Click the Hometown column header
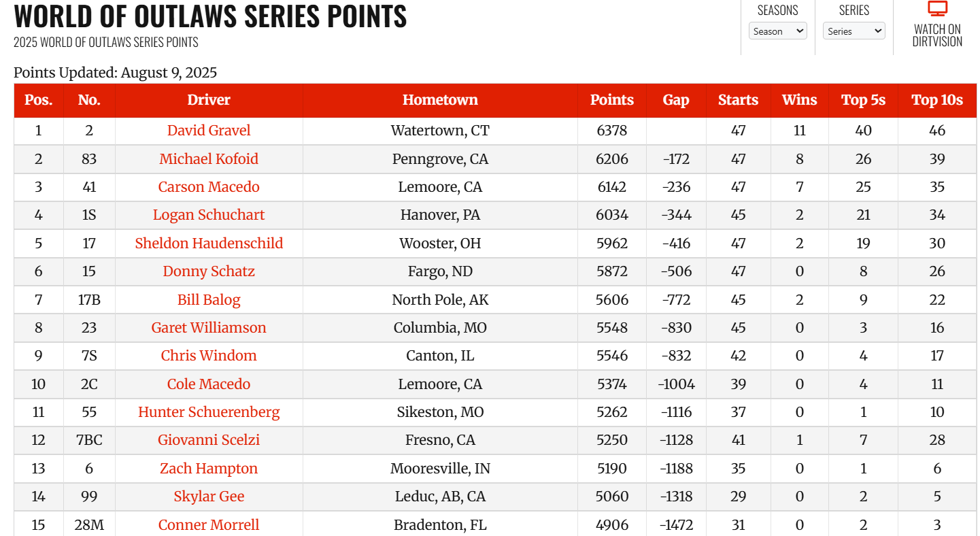Image resolution: width=980 pixels, height=536 pixels. click(440, 100)
